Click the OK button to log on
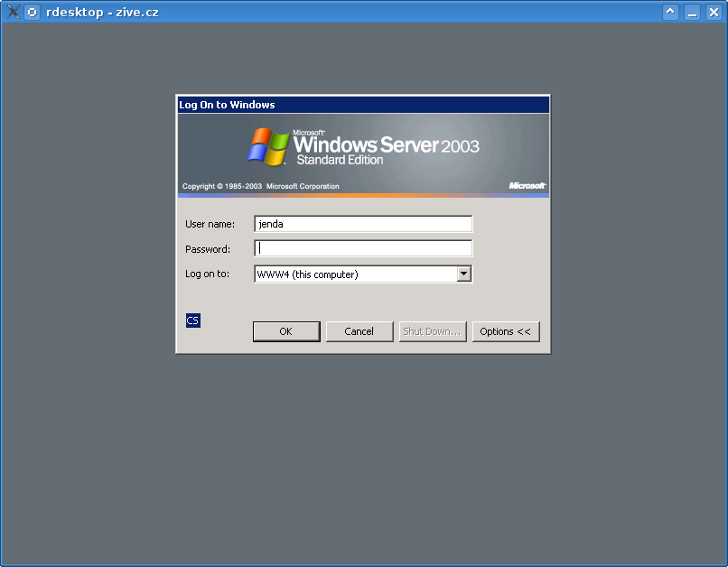Screen dimensions: 728x567 286,331
